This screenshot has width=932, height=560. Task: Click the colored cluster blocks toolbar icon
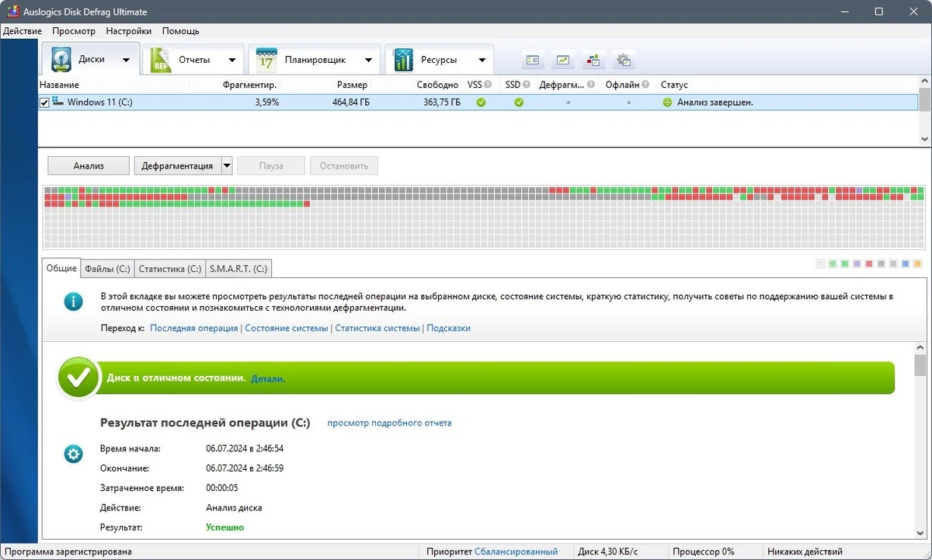593,60
